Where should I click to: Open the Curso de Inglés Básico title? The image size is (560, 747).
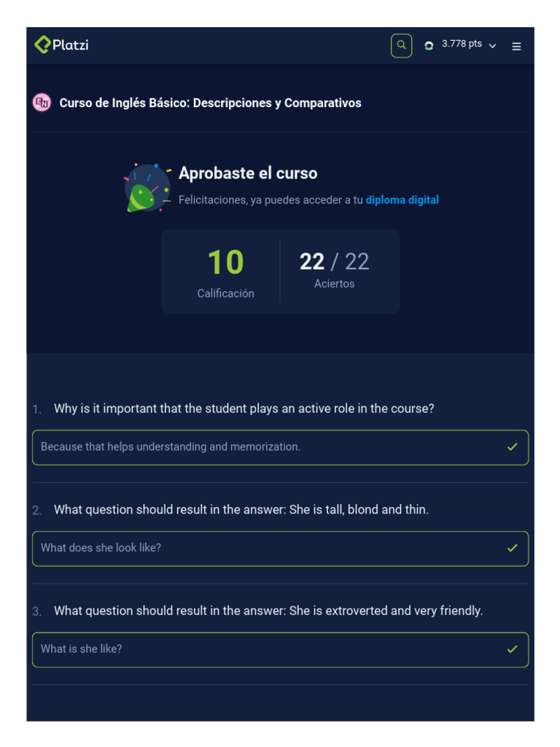tap(210, 103)
